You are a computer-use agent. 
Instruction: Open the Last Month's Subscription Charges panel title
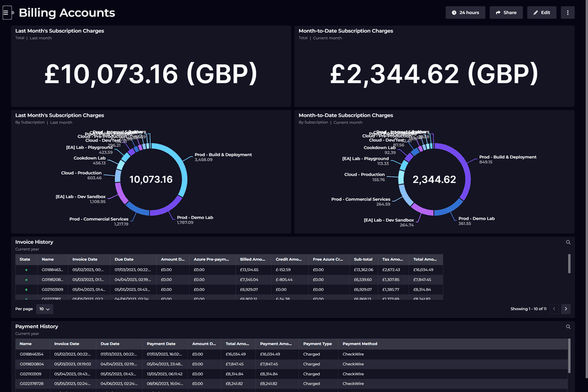(x=60, y=31)
